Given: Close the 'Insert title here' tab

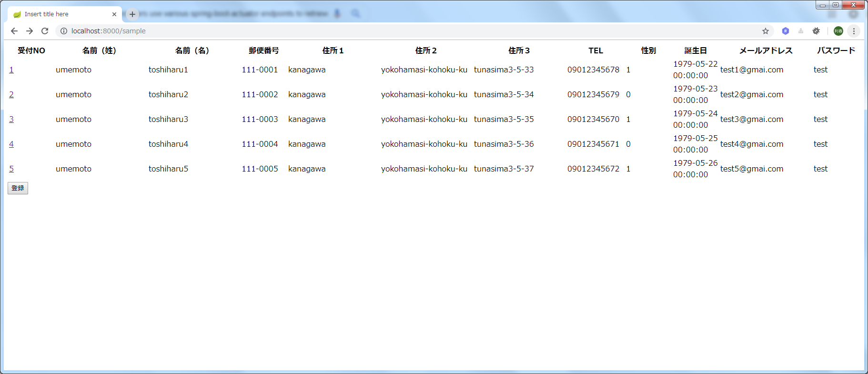Looking at the screenshot, I should [x=114, y=14].
